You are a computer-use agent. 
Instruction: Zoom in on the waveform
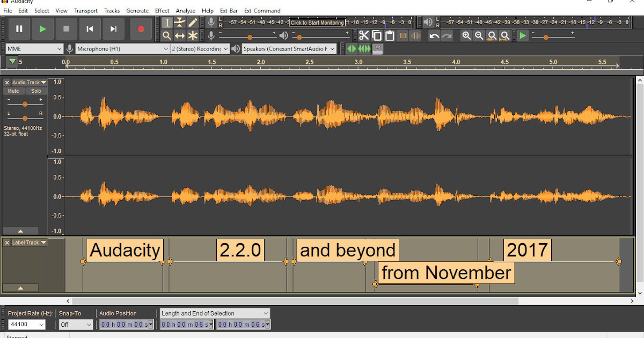point(466,35)
